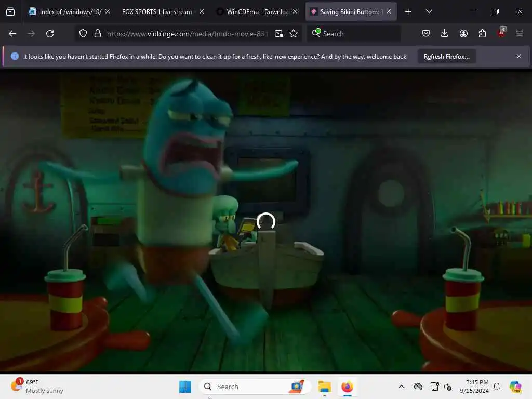This screenshot has height=399, width=532.
Task: Show hidden system tray icons
Action: 402,387
